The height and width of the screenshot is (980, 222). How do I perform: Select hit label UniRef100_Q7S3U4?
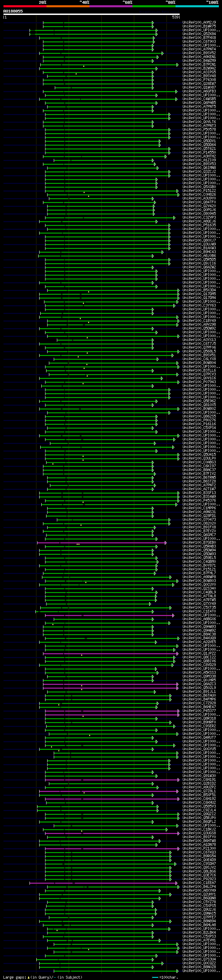point(199,959)
